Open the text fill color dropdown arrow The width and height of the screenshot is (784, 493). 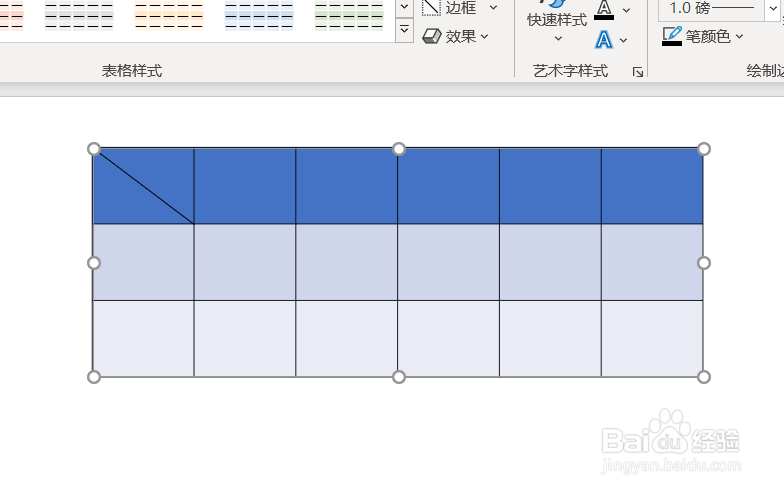[x=626, y=10]
